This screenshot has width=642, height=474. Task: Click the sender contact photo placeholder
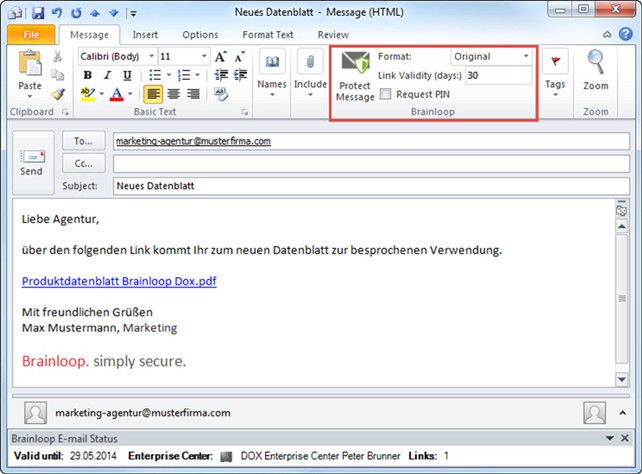[36, 413]
